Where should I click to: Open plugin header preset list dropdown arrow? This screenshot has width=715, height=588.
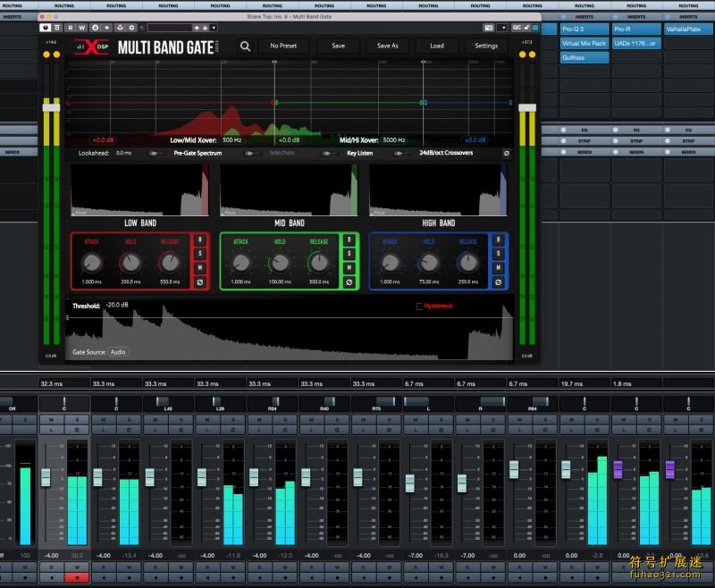coord(214,28)
